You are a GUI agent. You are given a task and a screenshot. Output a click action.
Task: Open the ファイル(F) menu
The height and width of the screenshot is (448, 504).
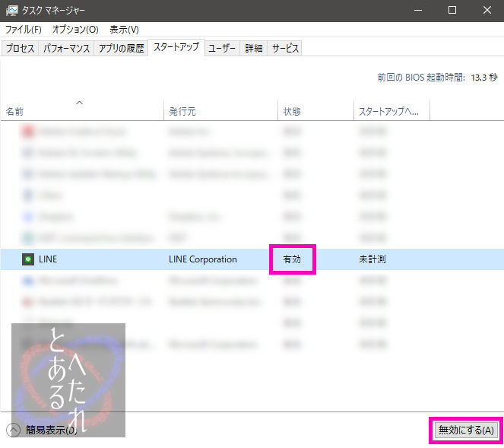(24, 30)
